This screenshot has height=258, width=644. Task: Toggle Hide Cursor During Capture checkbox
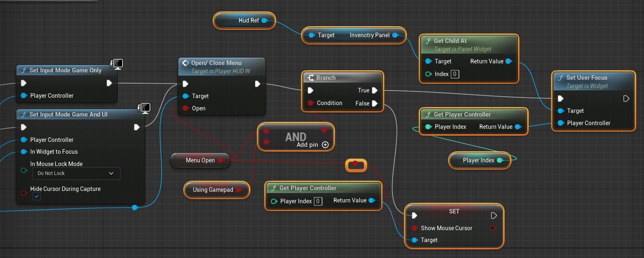click(x=37, y=197)
